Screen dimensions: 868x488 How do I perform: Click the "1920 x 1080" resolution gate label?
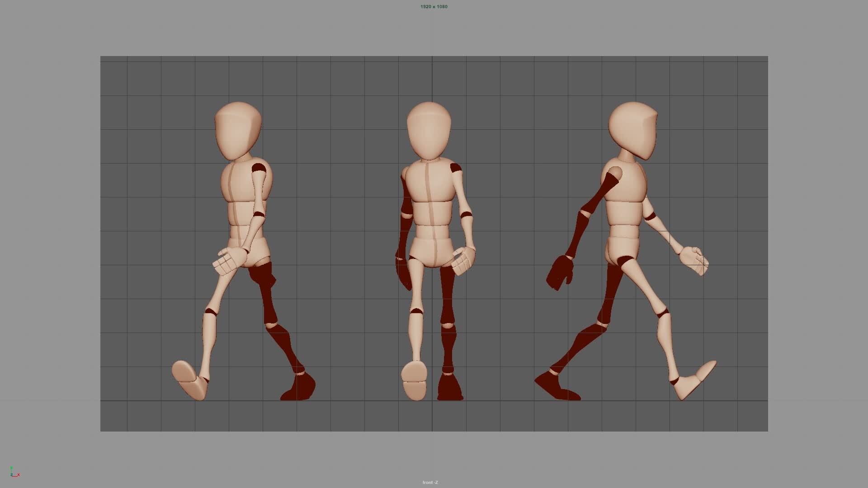pyautogui.click(x=434, y=7)
